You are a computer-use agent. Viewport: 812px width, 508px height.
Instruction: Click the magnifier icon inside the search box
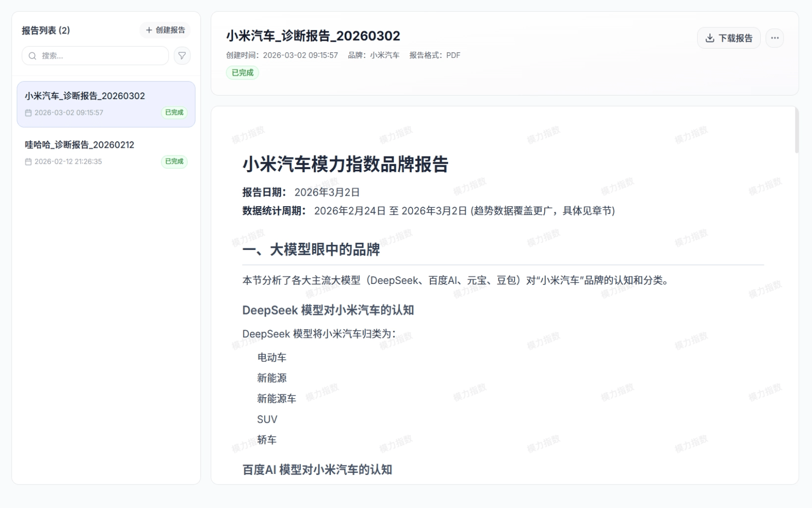click(x=32, y=56)
